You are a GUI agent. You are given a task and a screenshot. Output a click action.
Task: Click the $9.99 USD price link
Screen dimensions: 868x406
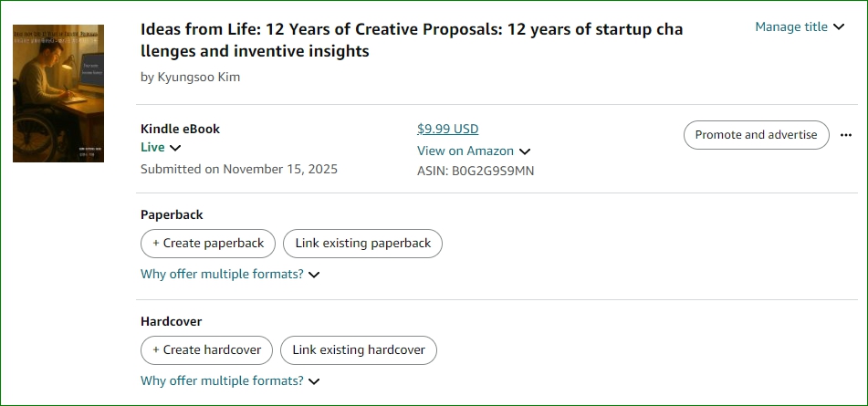click(x=447, y=129)
